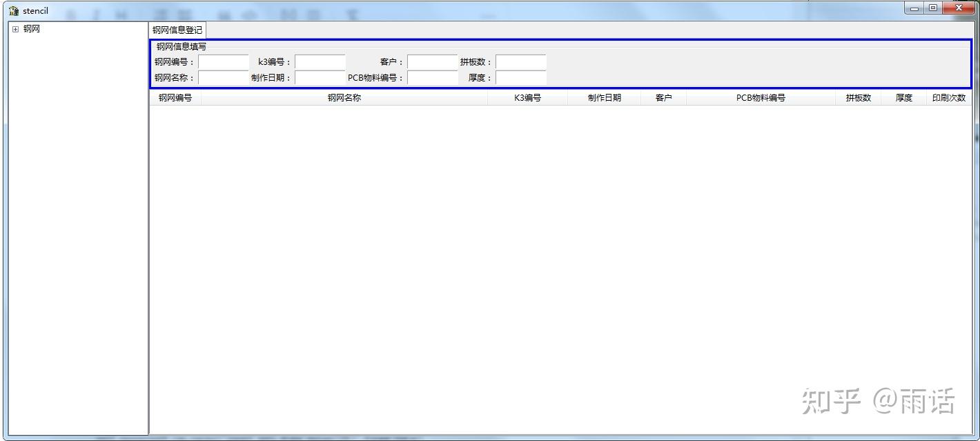
Task: Open the stencil window system icon
Action: coord(14,11)
